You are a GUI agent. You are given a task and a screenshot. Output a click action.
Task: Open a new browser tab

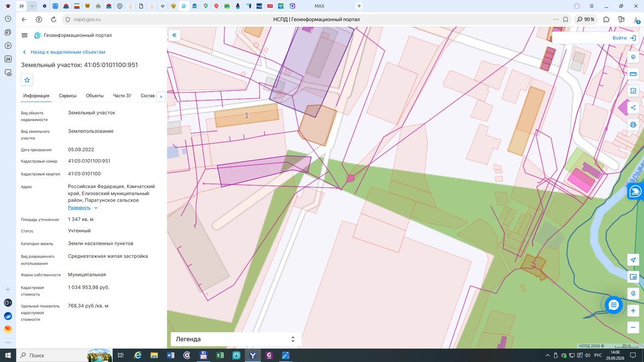pos(359,6)
